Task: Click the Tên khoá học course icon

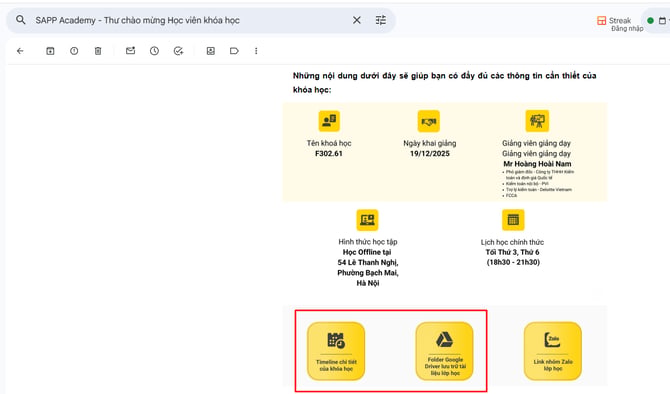Action: (x=329, y=121)
